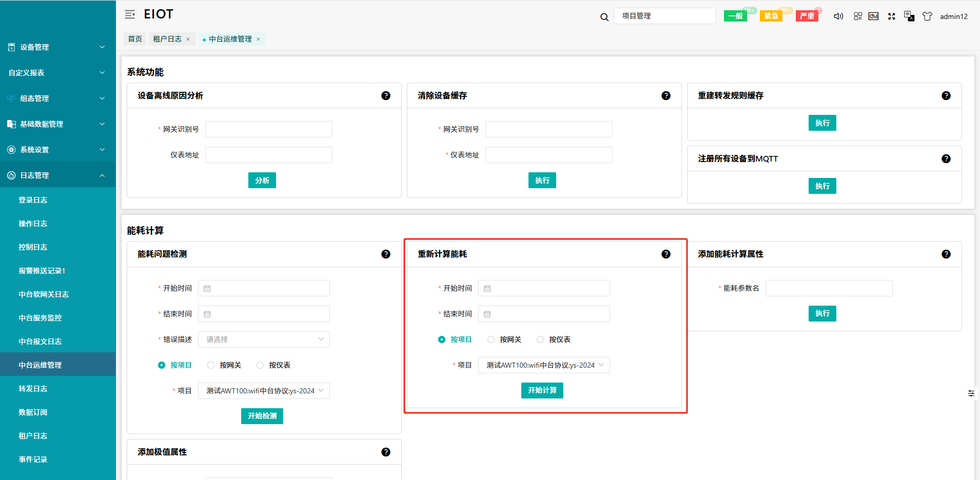Screen dimensions: 980x480
Task: Switch to the 租户日志 tab
Action: coord(167,39)
